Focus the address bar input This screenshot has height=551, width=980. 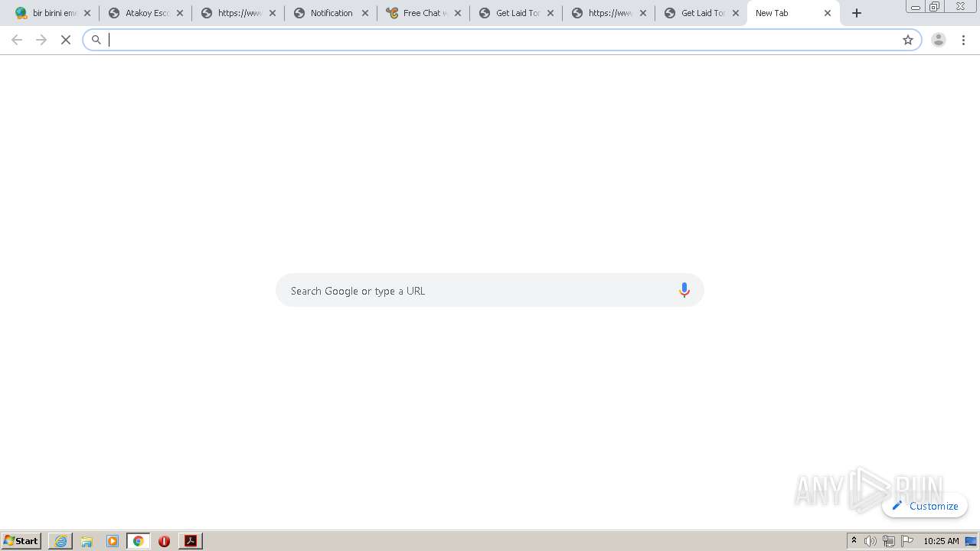pos(501,40)
